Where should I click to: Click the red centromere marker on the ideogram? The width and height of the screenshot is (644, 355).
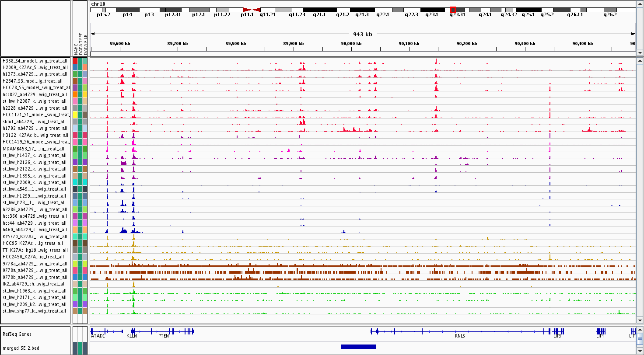[252, 10]
